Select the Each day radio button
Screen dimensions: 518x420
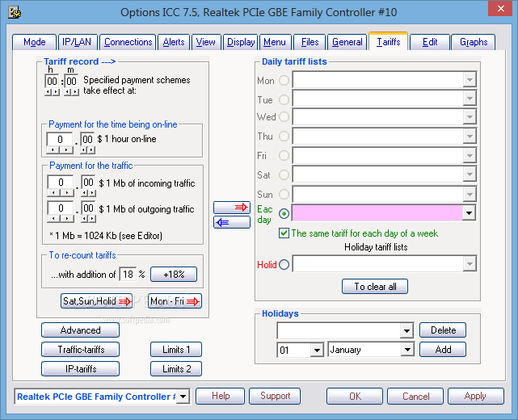pyautogui.click(x=284, y=213)
